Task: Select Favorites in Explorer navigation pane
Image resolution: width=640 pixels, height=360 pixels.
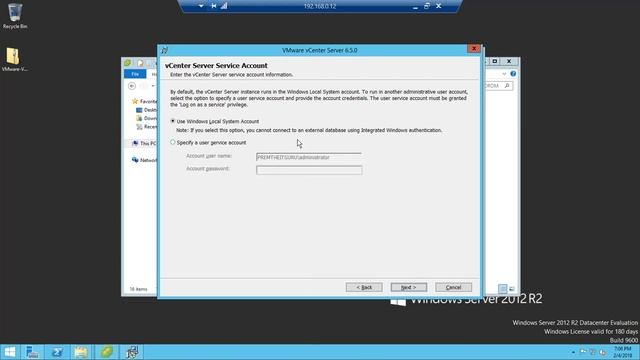Action: coord(144,101)
